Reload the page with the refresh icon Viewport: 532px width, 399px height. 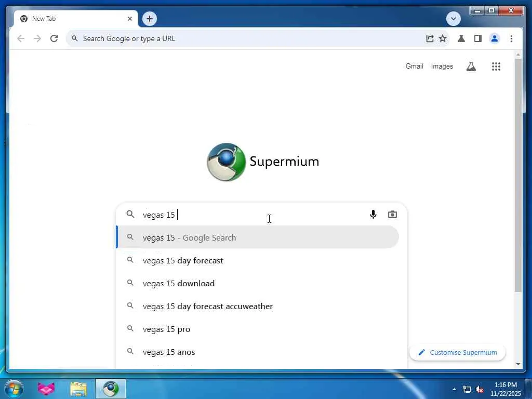(54, 38)
